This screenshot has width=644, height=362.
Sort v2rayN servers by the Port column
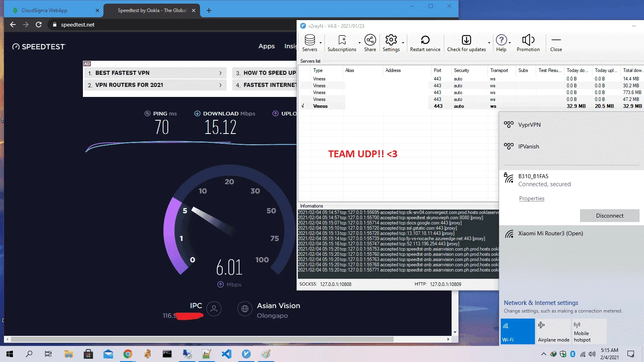441,70
